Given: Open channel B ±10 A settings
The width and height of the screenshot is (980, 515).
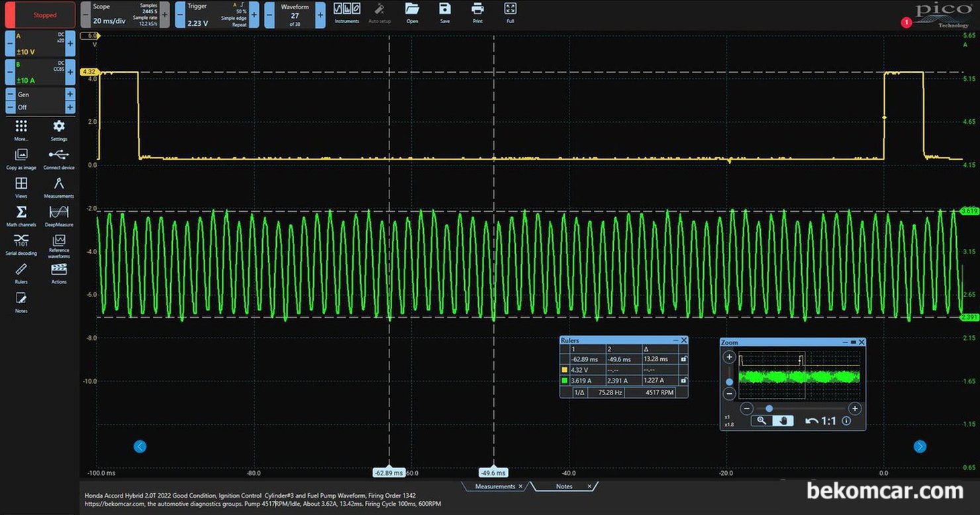Looking at the screenshot, I should click(40, 72).
